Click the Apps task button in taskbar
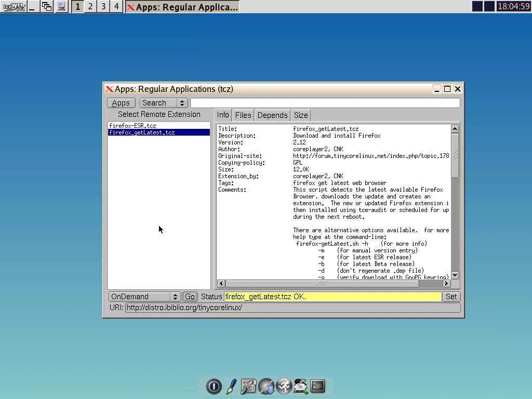This screenshot has height=399, width=532. [x=182, y=7]
